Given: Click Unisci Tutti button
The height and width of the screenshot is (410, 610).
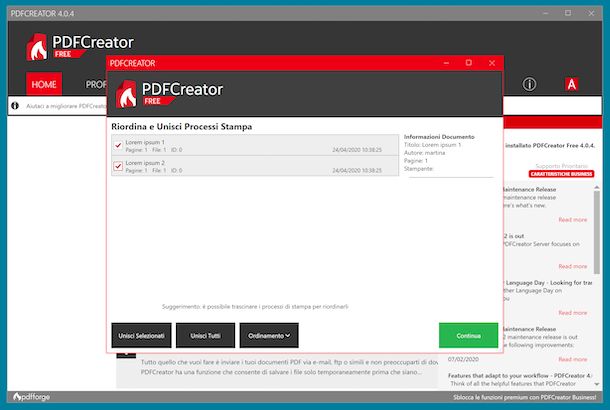Looking at the screenshot, I should pos(205,335).
